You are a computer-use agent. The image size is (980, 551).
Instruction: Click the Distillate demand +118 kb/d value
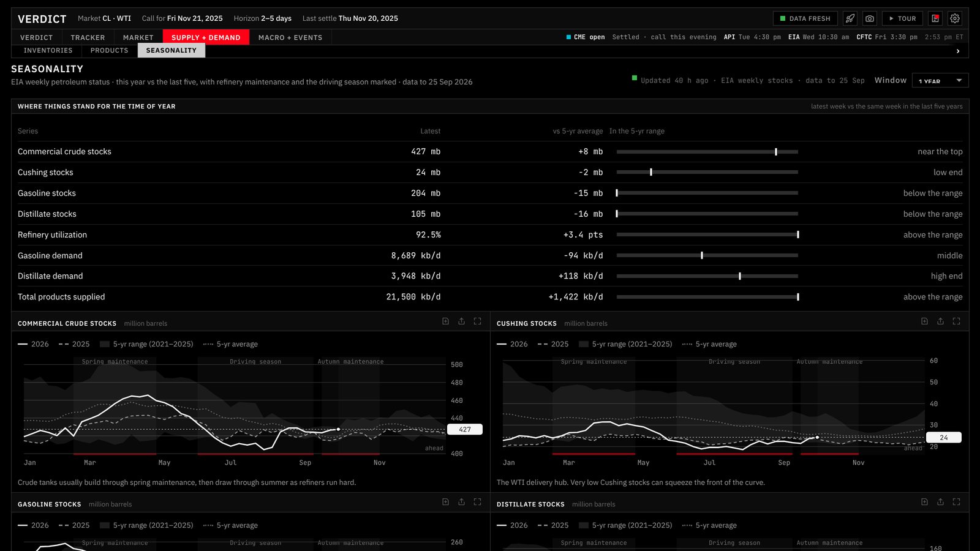(x=581, y=276)
